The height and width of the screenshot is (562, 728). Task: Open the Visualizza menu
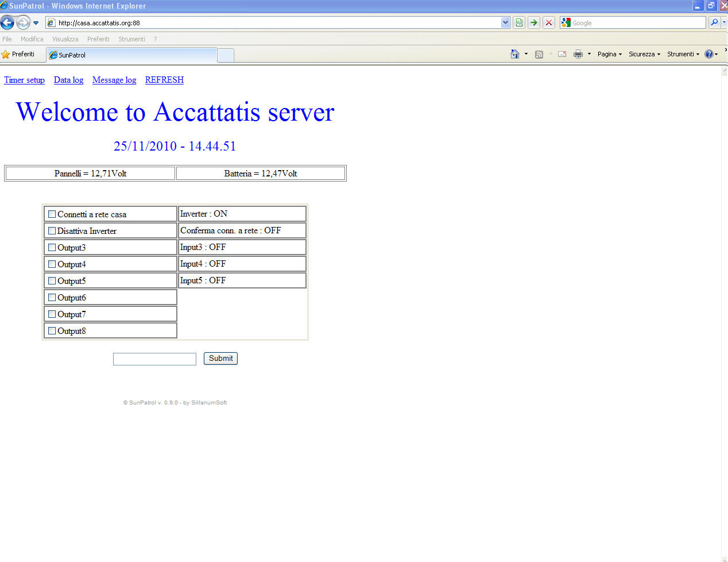65,39
